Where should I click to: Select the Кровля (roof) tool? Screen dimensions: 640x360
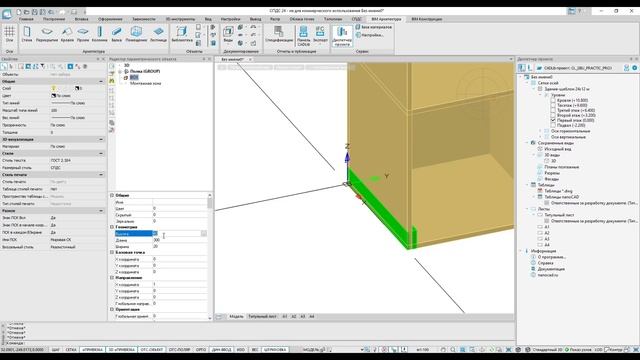pos(67,34)
